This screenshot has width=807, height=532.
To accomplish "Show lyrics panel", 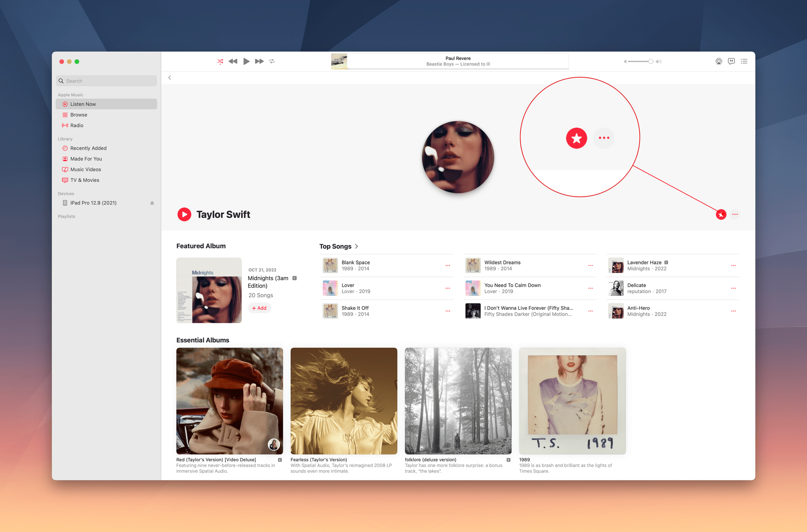I will point(731,61).
